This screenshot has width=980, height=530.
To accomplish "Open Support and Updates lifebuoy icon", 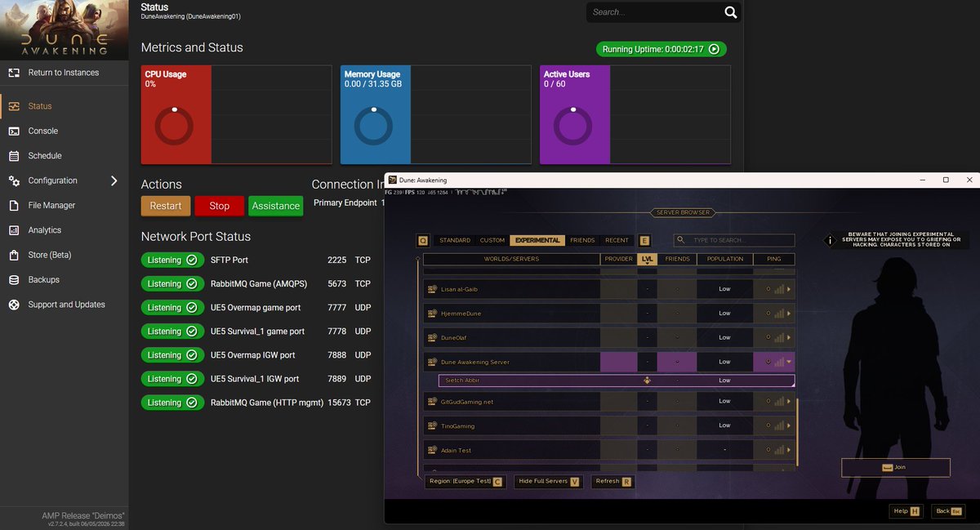I will (x=13, y=305).
